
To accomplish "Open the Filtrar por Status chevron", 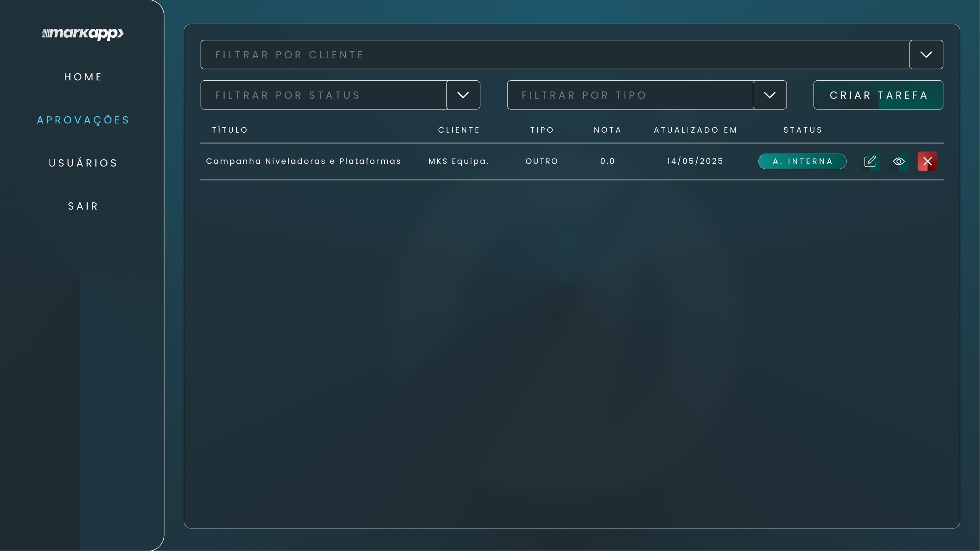I will point(463,95).
